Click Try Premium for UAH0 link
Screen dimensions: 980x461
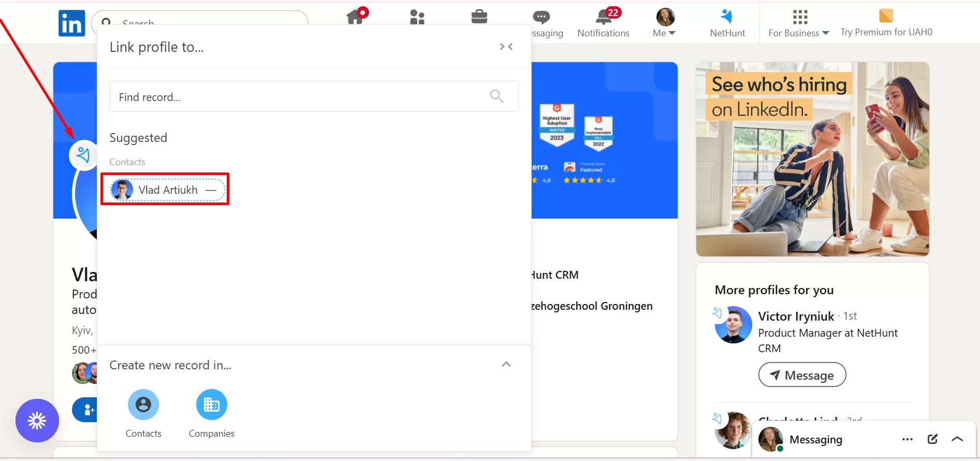886,32
